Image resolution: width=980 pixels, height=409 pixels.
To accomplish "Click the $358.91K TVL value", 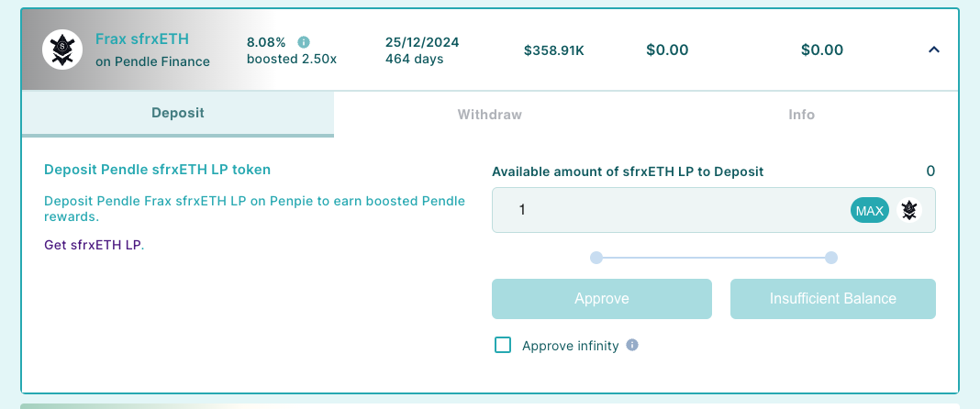I will pos(553,50).
